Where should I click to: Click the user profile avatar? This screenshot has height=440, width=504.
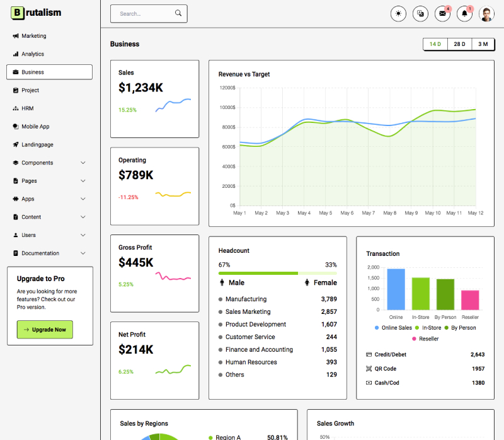tap(486, 14)
